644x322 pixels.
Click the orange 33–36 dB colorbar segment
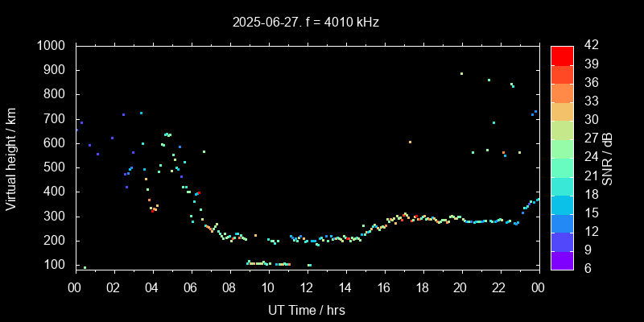[x=562, y=92]
